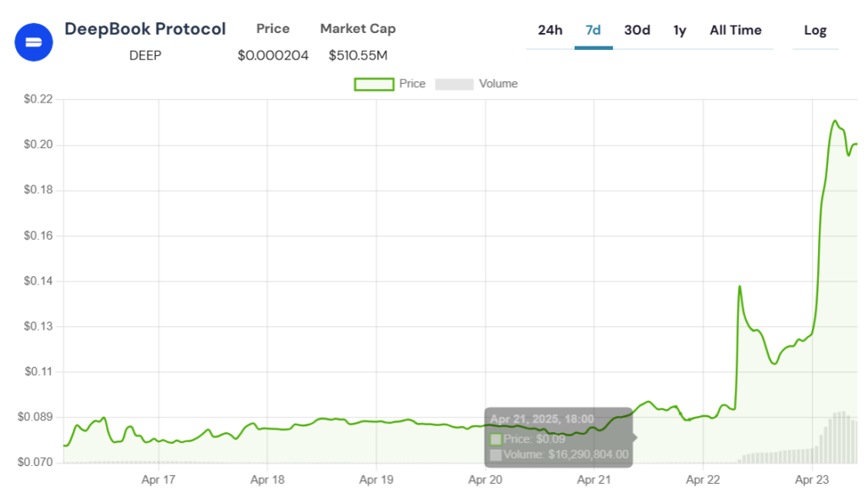The width and height of the screenshot is (868, 499).
Task: Click the Apr 22 price spike peak
Action: [739, 287]
